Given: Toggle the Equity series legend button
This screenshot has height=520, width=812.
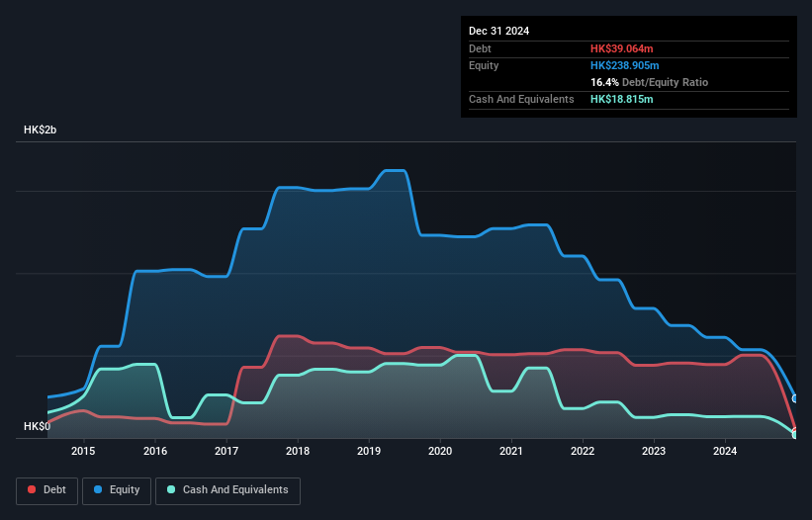Looking at the screenshot, I should coord(117,490).
